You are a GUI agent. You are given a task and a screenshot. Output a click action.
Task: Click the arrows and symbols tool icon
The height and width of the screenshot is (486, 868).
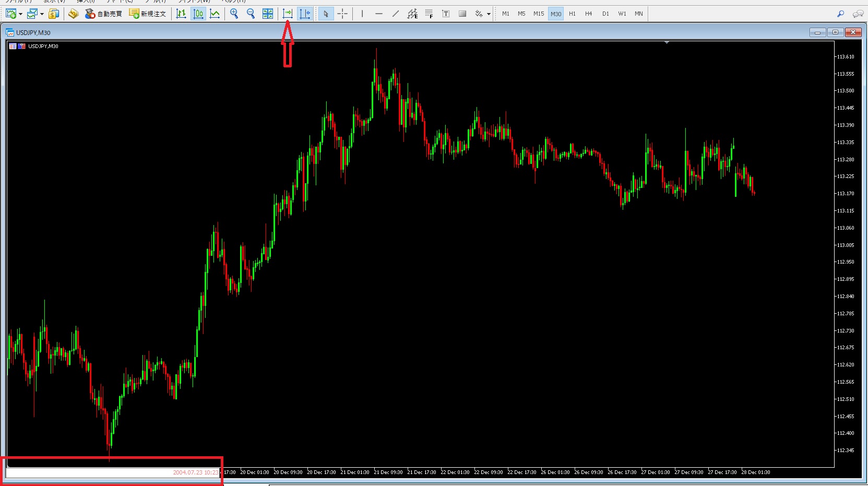point(479,14)
